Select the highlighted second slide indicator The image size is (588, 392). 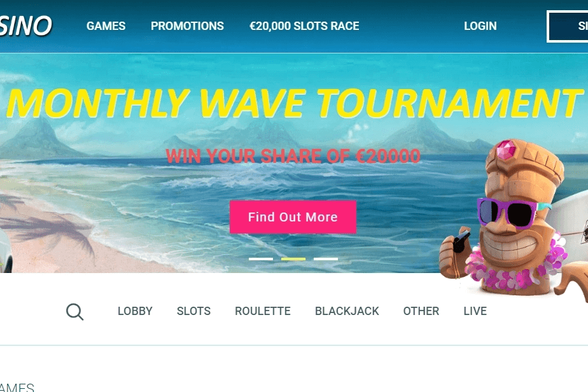pos(293,259)
